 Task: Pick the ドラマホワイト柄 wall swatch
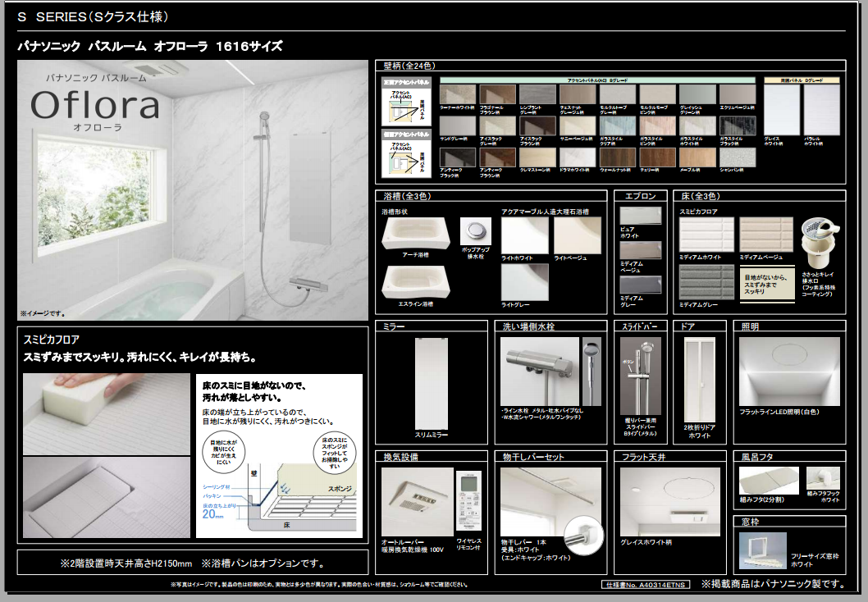pos(578,157)
